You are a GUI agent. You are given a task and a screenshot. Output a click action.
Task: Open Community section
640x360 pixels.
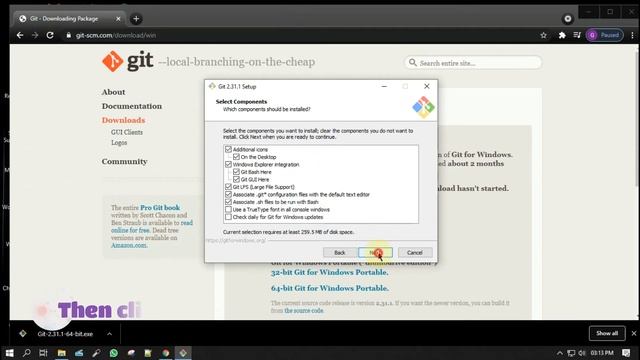coord(124,162)
